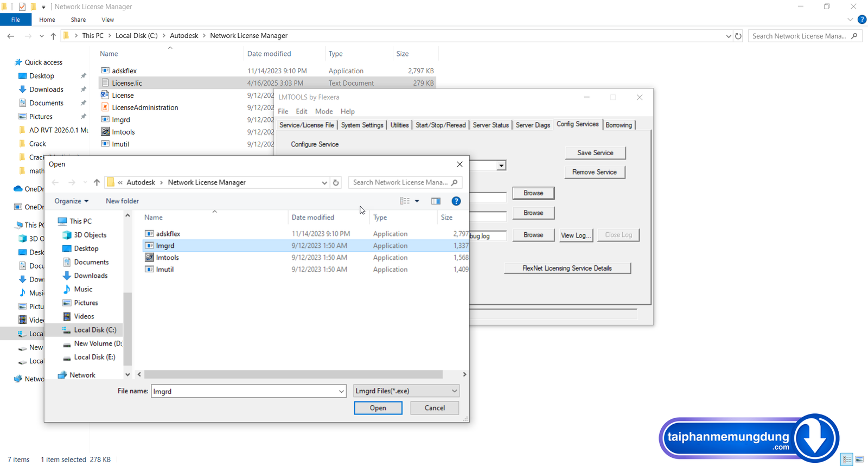Screen dimensions: 868x466
Task: Refresh the Open dialog address bar
Action: tap(336, 183)
